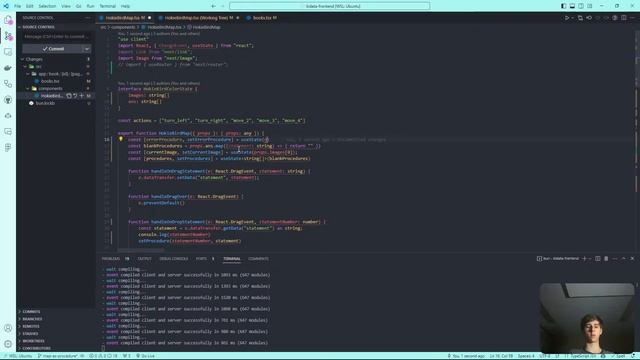The height and width of the screenshot is (360, 640).
Task: Open the Selection menu
Action: (47, 6)
